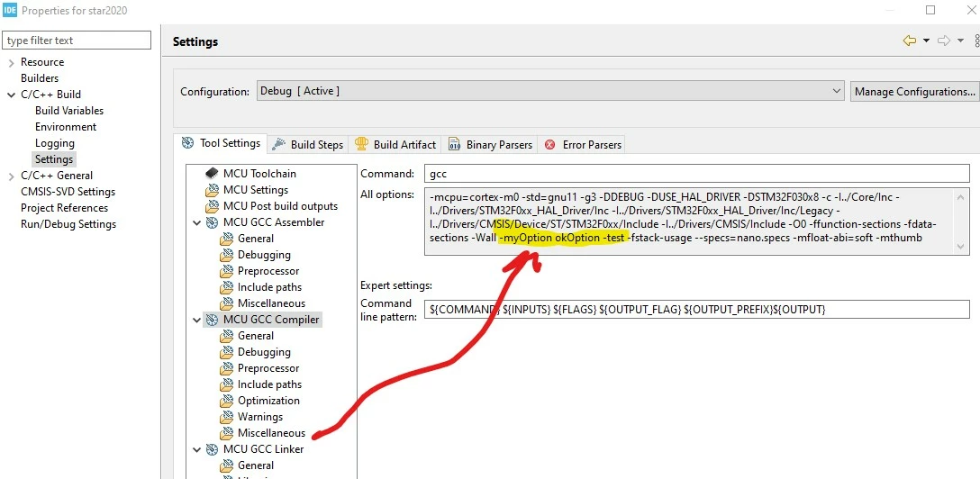
Task: Open the back history dropdown arrow
Action: coord(926,41)
